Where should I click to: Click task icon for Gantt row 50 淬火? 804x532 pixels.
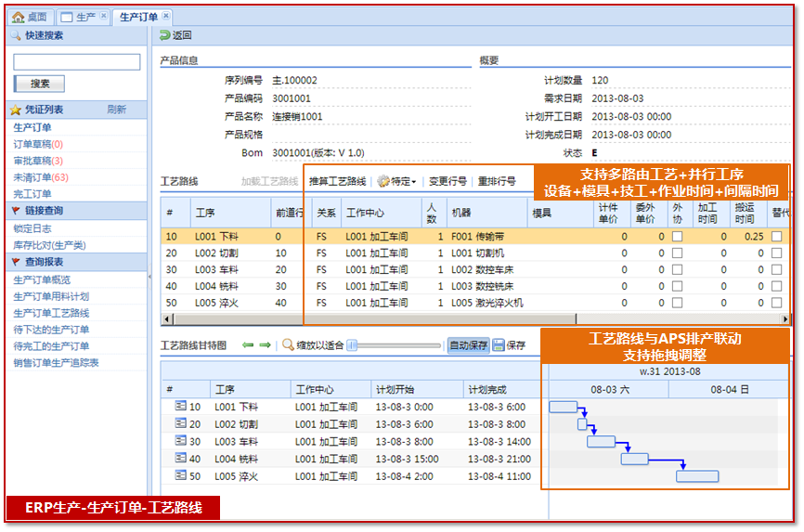(180, 475)
